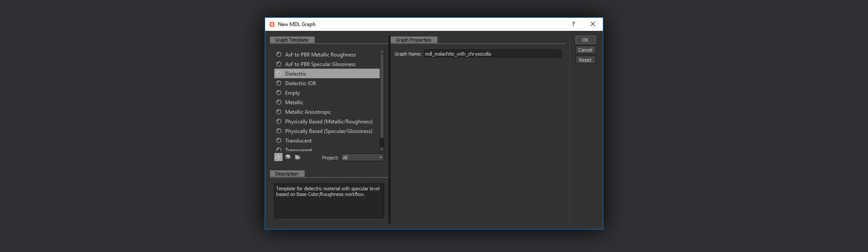Select the Metallic Anisotropic template
Image resolution: width=868 pixels, height=252 pixels.
click(x=327, y=112)
